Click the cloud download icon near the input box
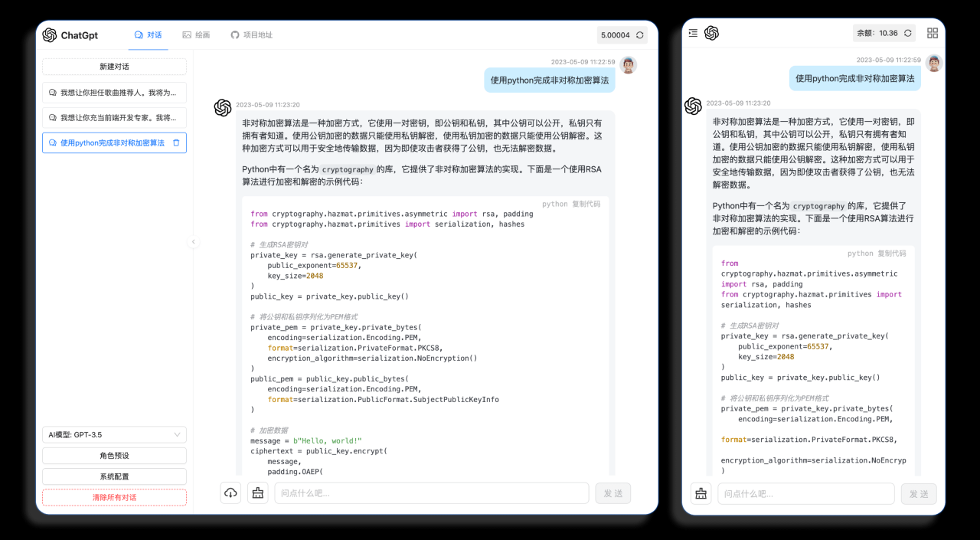Screen dimensions: 980x540 [x=230, y=493]
